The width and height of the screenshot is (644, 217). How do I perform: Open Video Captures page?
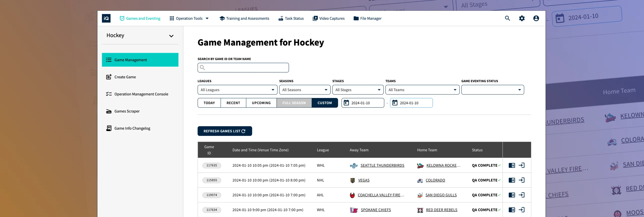(x=329, y=18)
